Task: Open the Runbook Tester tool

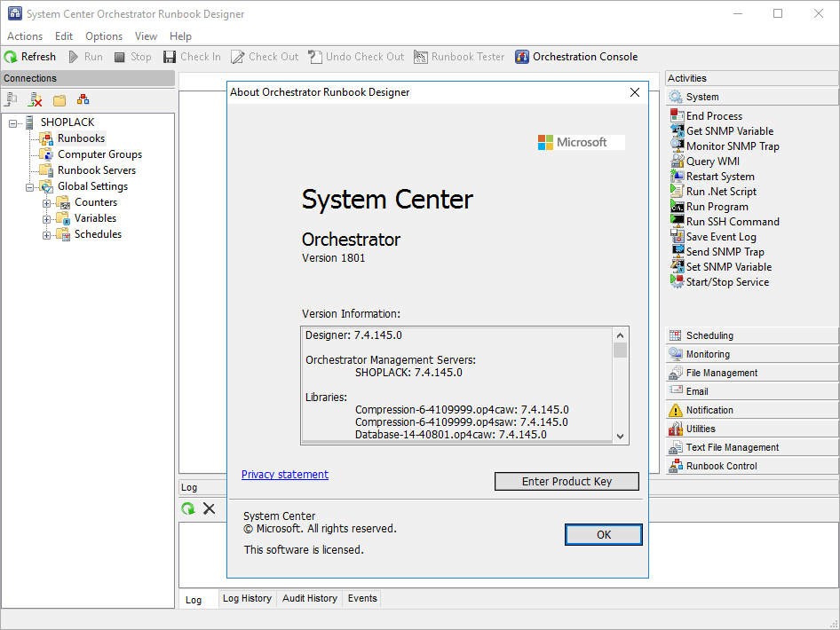Action: pyautogui.click(x=459, y=57)
